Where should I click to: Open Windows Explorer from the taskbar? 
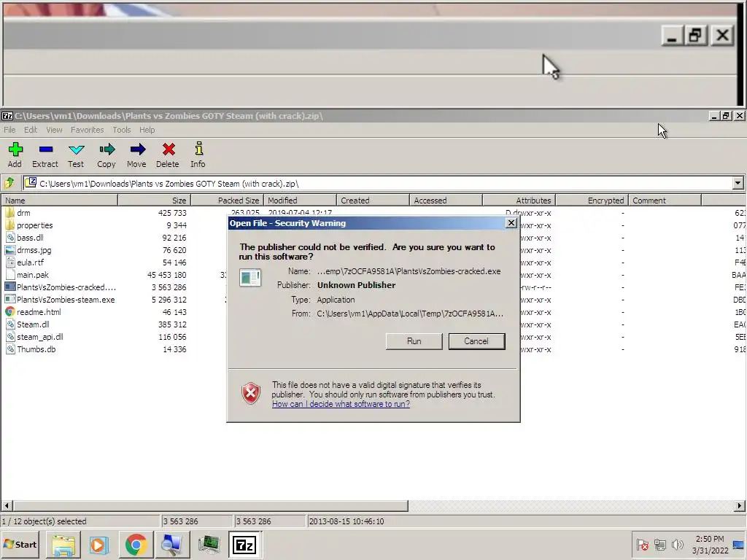pos(63,545)
